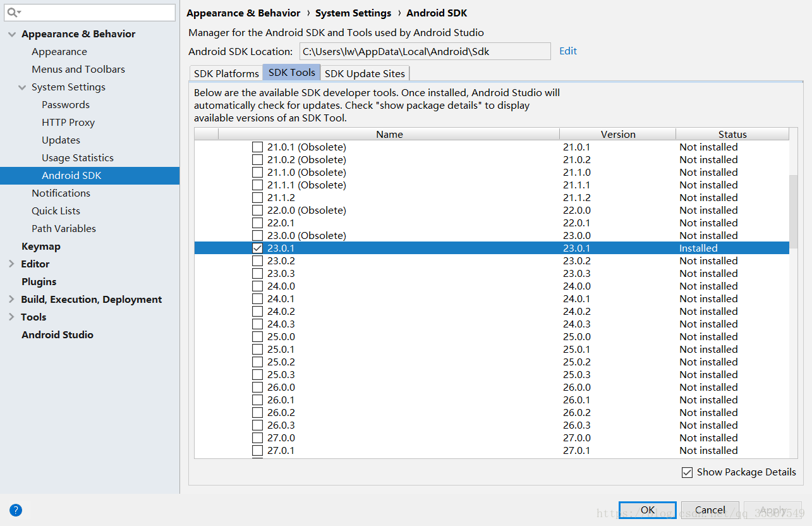Open Notifications settings
This screenshot has height=526, width=812.
point(61,193)
